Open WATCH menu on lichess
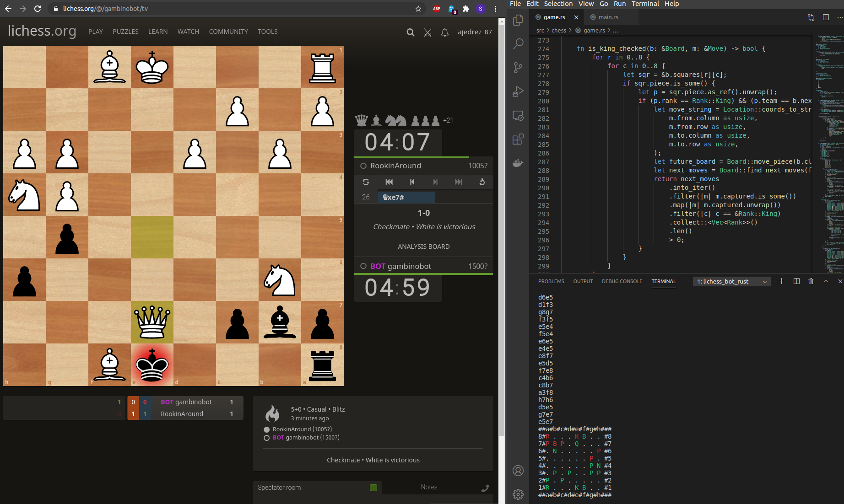Screen dimensions: 844x504 (x=188, y=32)
